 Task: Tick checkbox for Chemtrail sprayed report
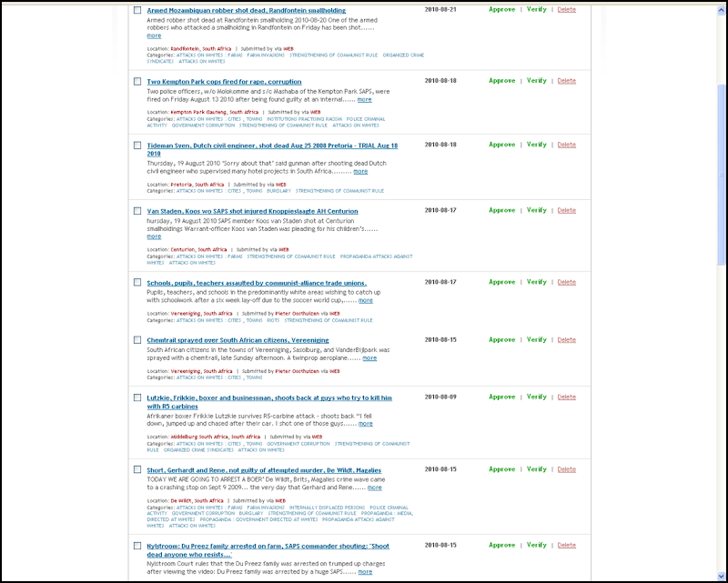[x=137, y=340]
